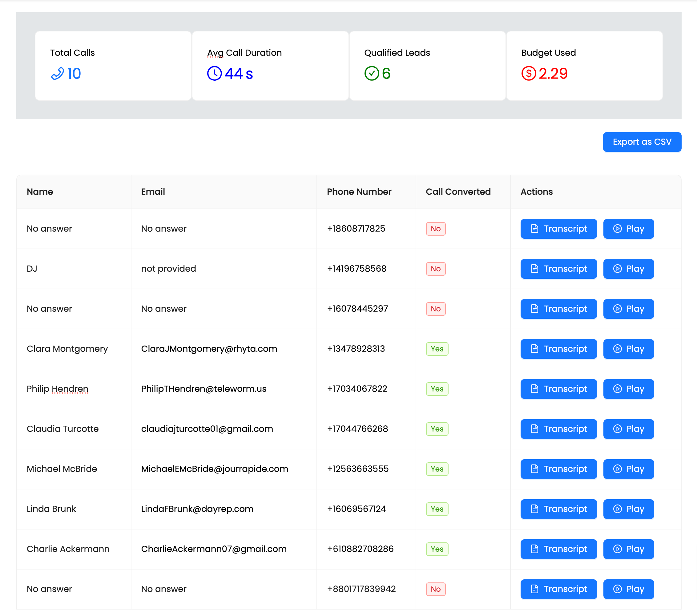Click the name Claudia Turcotte
697x616 pixels.
click(x=62, y=429)
